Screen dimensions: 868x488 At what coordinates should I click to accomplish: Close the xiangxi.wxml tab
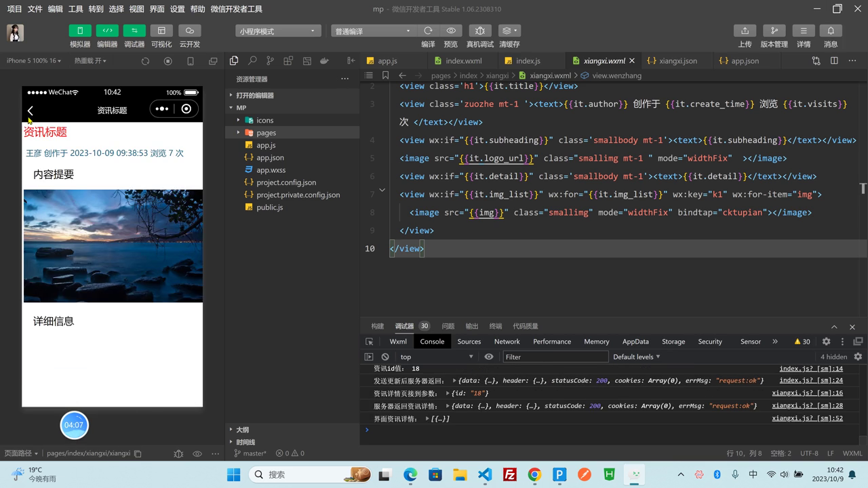tap(632, 61)
